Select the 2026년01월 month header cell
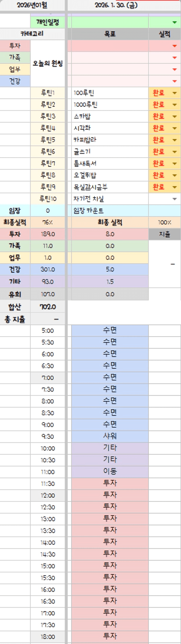The width and height of the screenshot is (181, 644). (32, 5)
